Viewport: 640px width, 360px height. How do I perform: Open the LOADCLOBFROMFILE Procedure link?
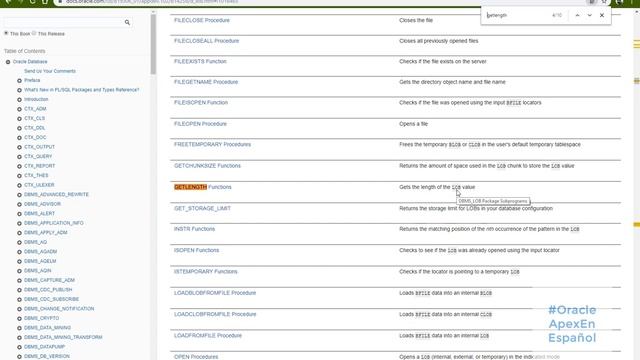click(x=215, y=314)
